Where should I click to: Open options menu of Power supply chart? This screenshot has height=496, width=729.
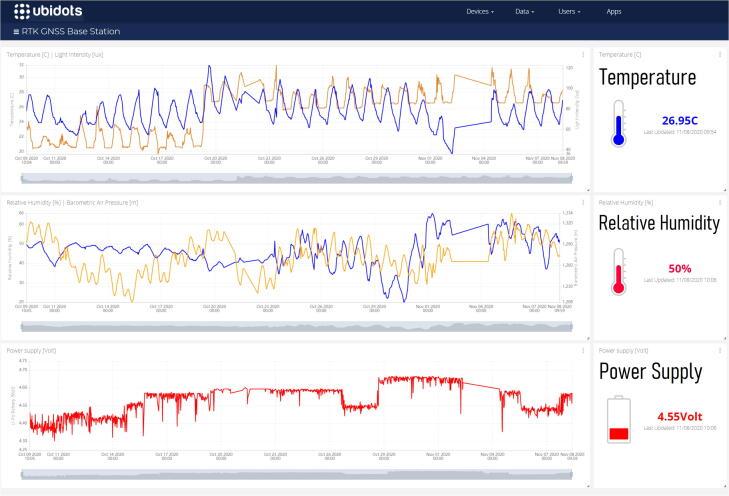(x=582, y=351)
